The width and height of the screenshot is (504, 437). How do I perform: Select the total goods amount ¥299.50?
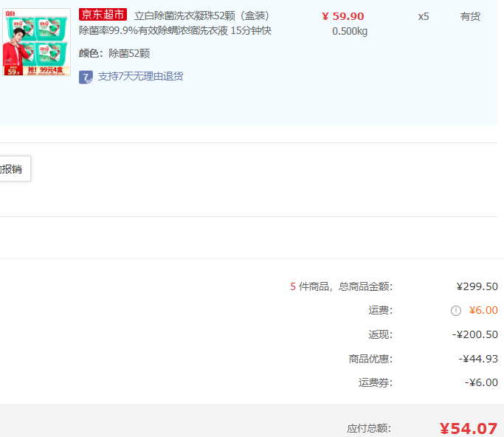tap(477, 286)
